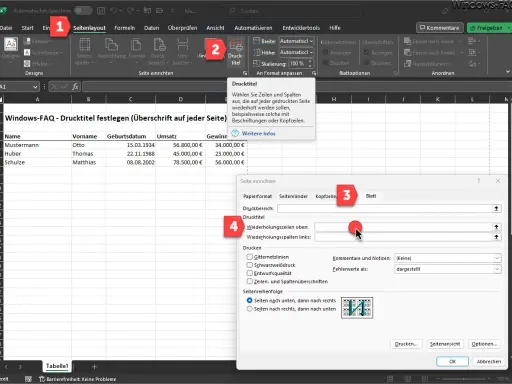This screenshot has width=512, height=384.
Task: Click the help question mark in dialog
Action: (x=479, y=181)
